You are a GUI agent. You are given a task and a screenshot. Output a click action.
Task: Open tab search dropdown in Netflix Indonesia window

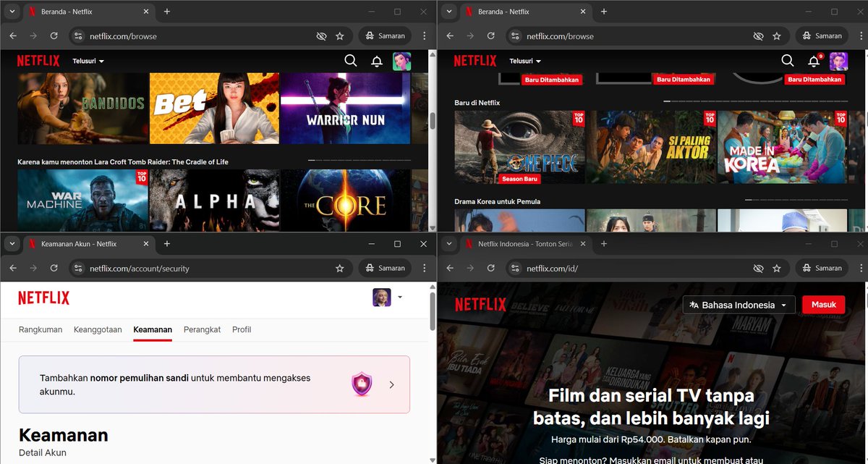[448, 244]
